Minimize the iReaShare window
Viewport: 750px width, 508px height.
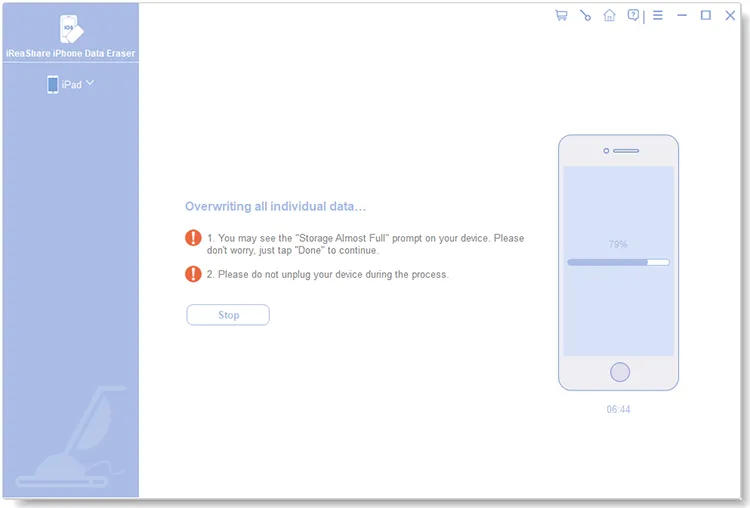pyautogui.click(x=682, y=15)
